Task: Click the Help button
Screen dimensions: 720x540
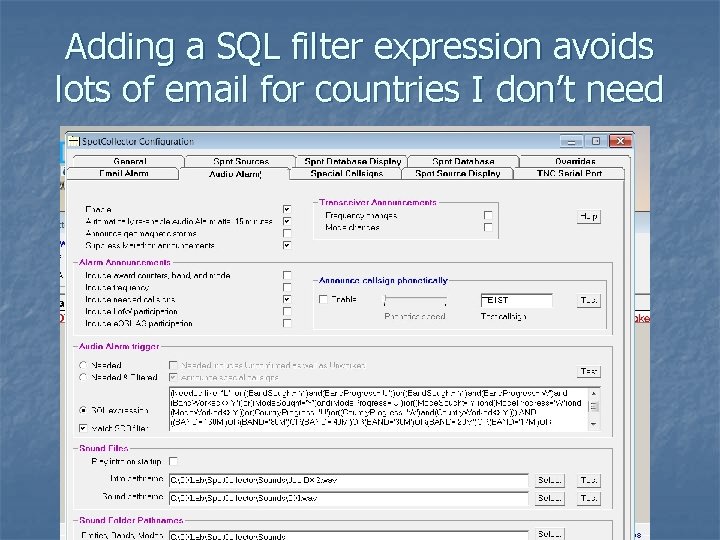Action: [589, 216]
